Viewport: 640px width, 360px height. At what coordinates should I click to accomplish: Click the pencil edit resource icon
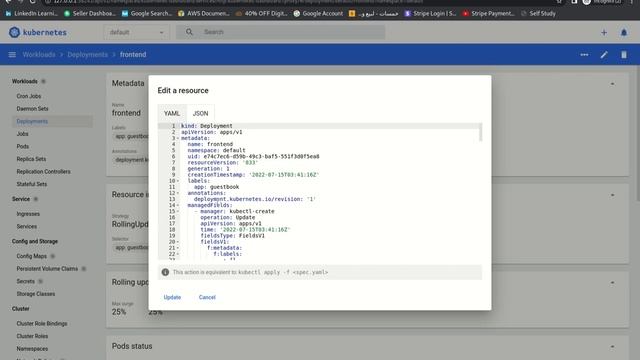(604, 55)
